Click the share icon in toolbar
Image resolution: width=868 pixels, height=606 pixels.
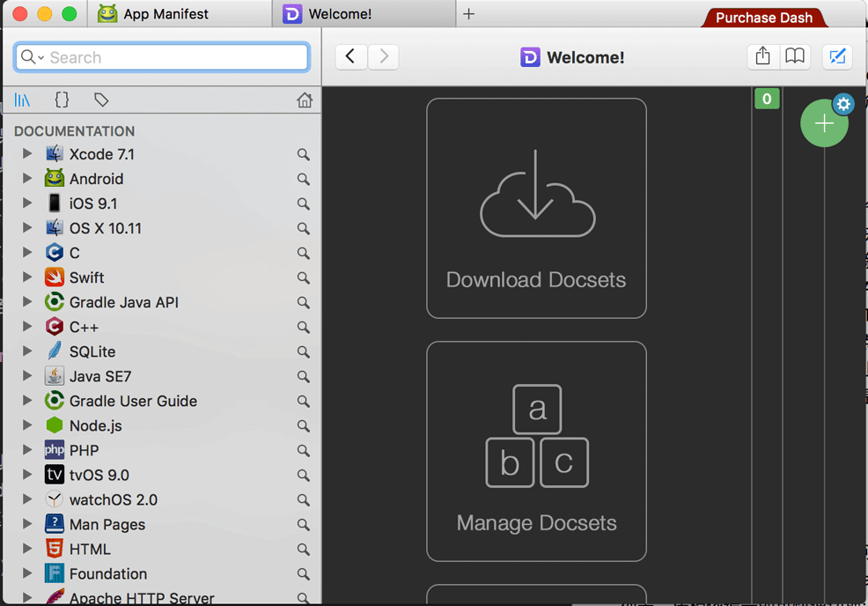762,57
